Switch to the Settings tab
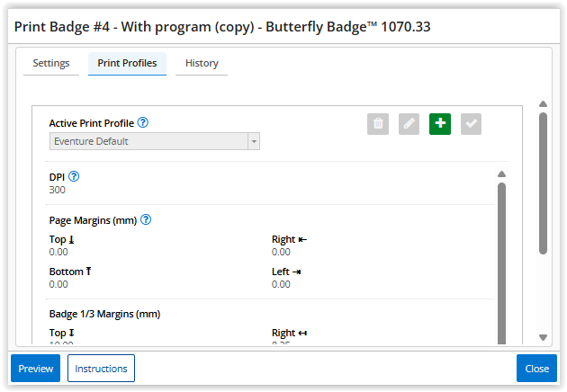The image size is (567, 392). coord(51,64)
